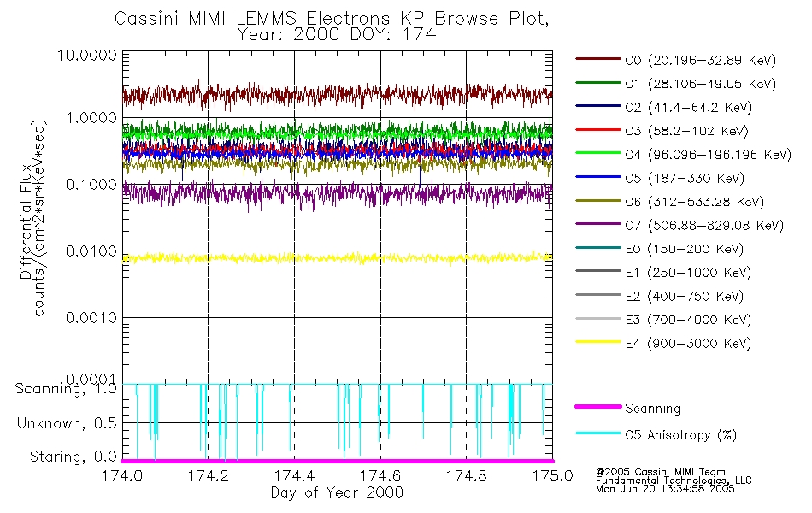Image resolution: width=812 pixels, height=513 pixels.
Task: Click the 174.8 x-axis tick label
Action: pos(467,475)
